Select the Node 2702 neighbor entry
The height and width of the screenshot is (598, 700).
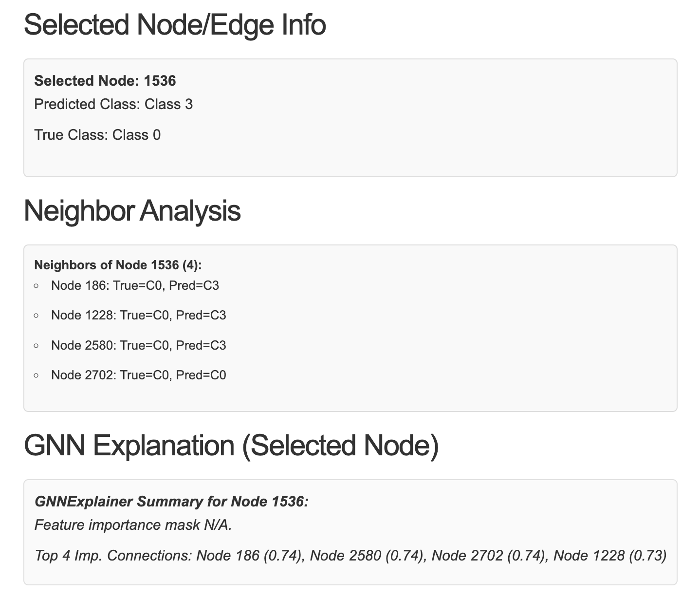pos(138,375)
